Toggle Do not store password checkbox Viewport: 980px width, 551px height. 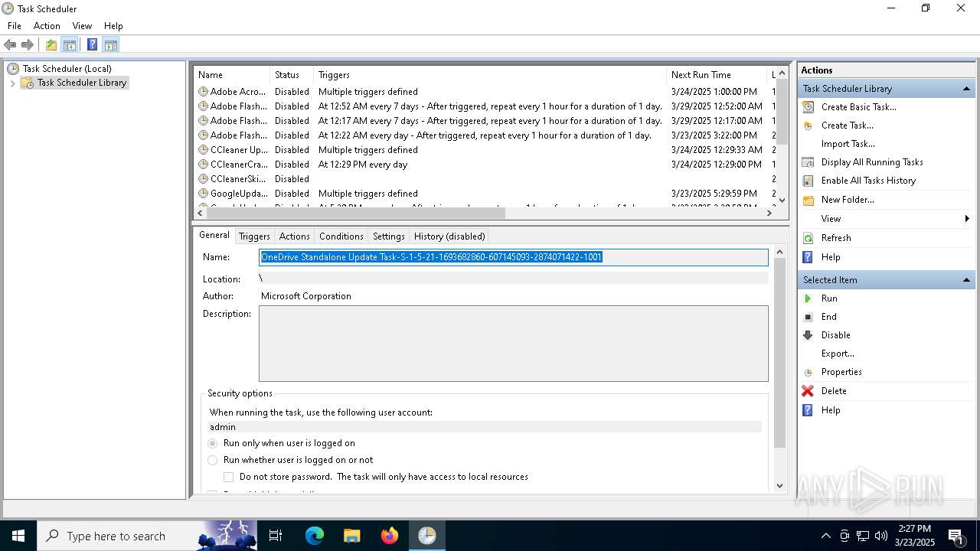click(228, 477)
